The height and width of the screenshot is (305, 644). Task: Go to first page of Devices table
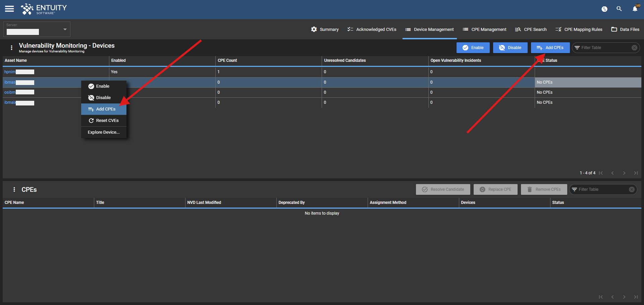[601, 173]
